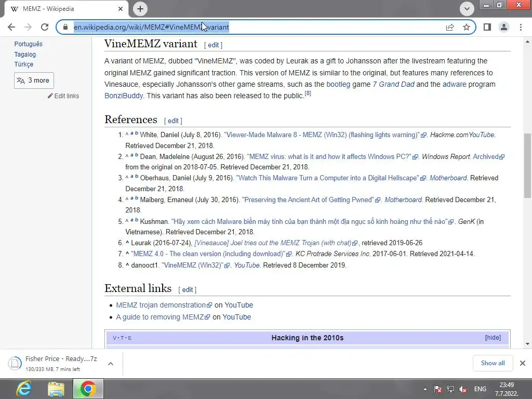Edit the References section
Screen dimensions: 532x399
[173, 121]
